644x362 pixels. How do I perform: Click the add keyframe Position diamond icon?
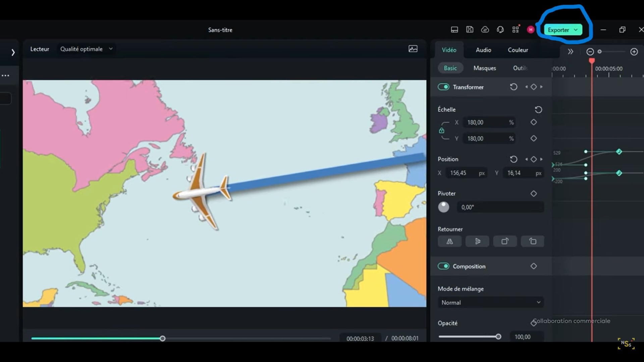534,159
